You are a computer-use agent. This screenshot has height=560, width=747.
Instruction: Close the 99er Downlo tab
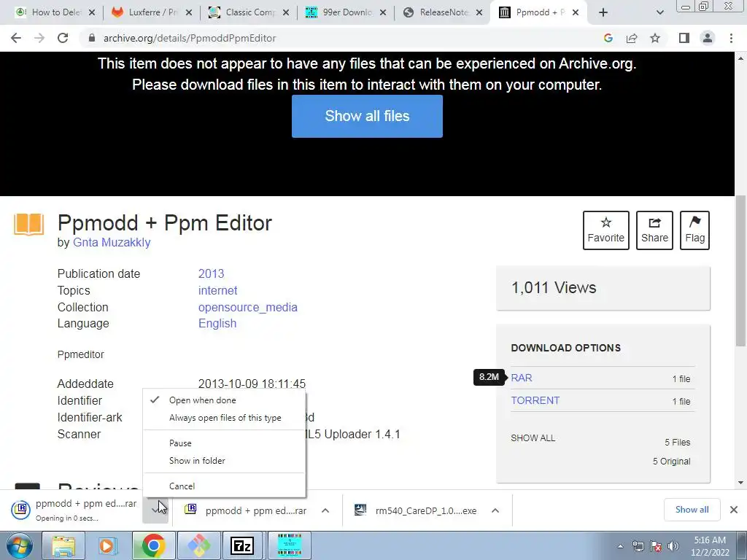[383, 13]
